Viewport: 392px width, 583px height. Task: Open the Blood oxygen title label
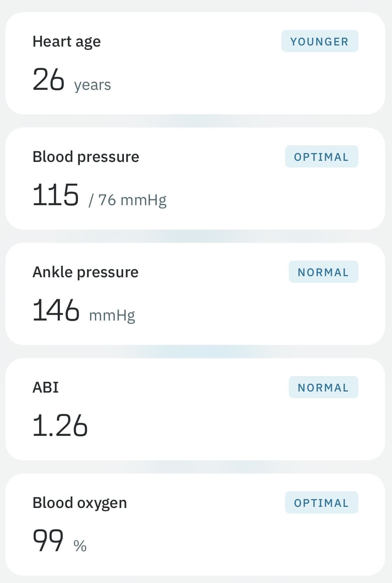[80, 503]
